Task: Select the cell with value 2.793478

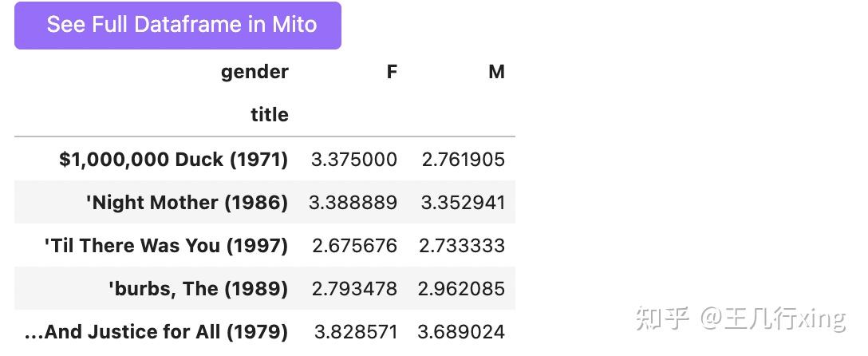Action: [x=354, y=289]
